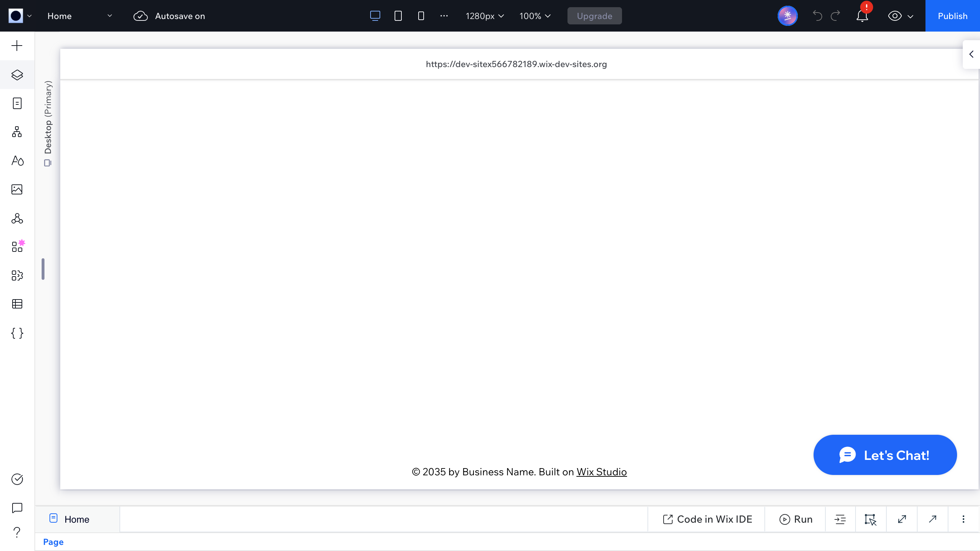Open the 100% zoom level dropdown
980x551 pixels.
(x=534, y=16)
